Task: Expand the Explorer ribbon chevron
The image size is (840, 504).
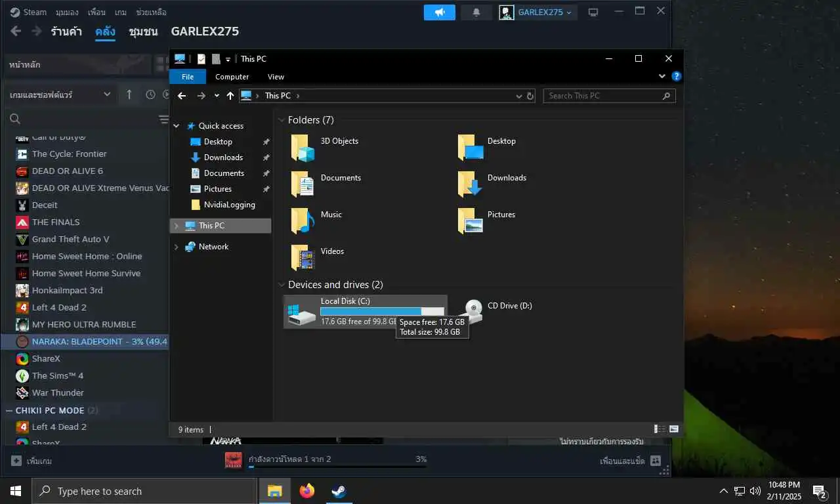Action: [x=662, y=76]
